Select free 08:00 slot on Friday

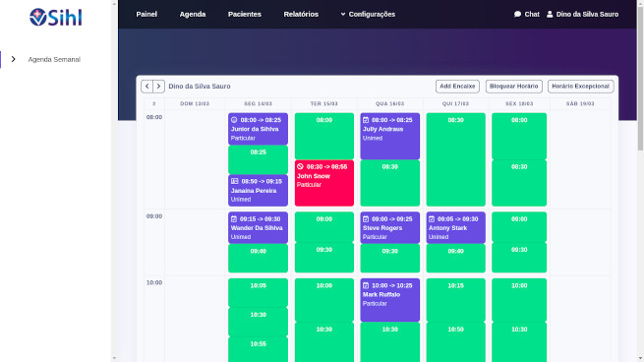tap(519, 136)
